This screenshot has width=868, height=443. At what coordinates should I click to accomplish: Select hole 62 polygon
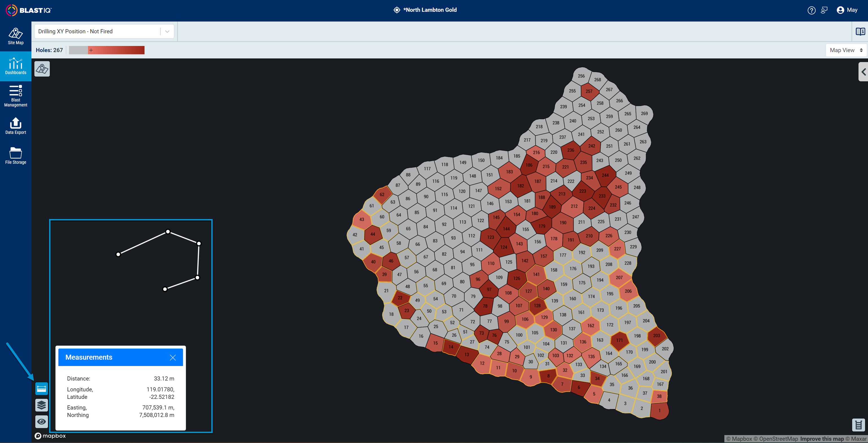[x=382, y=194]
